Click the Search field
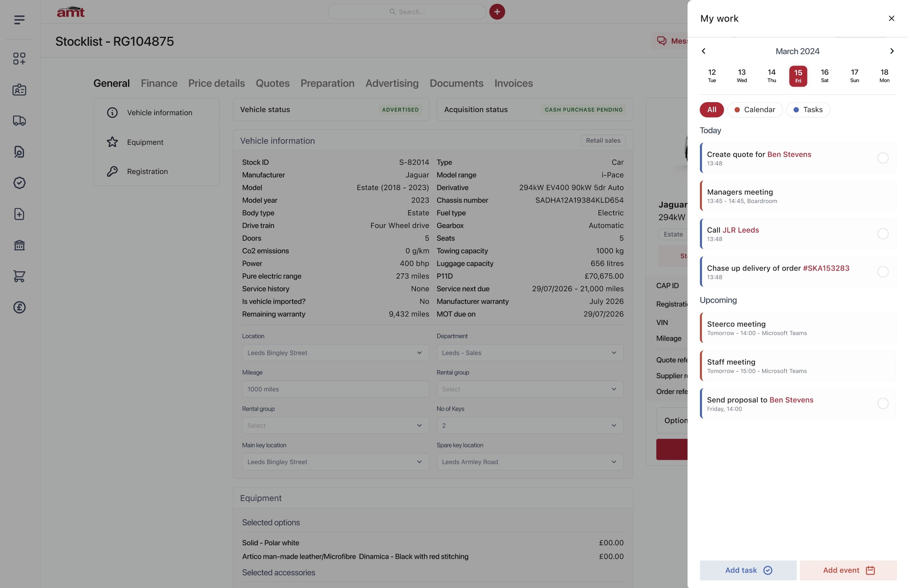Screen dimensions: 908x588 (407, 12)
